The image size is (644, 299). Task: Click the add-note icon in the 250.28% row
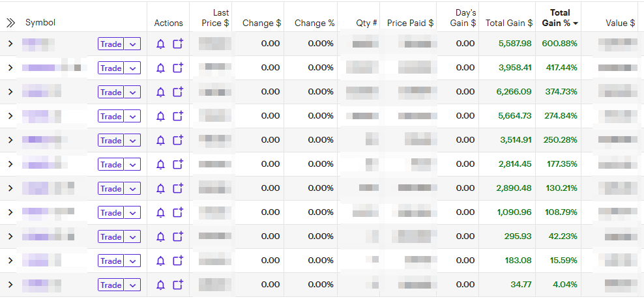(178, 141)
